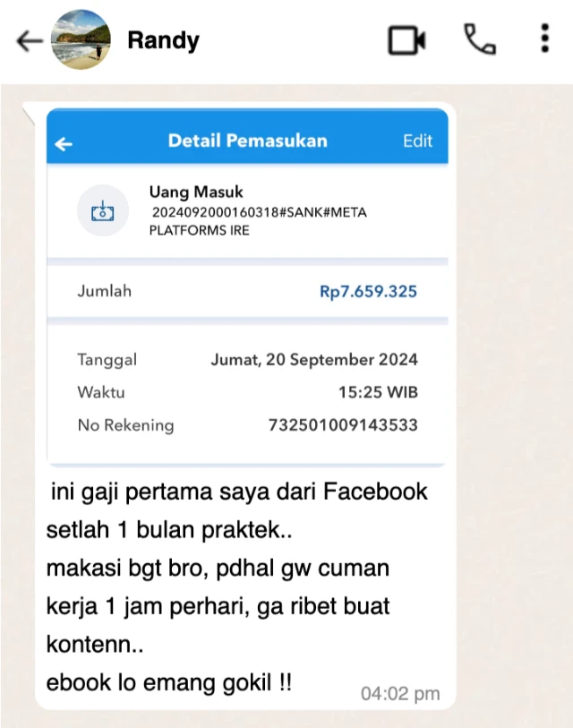Viewport: 573px width, 728px height.
Task: Go back using the chat header arrow
Action: point(30,41)
